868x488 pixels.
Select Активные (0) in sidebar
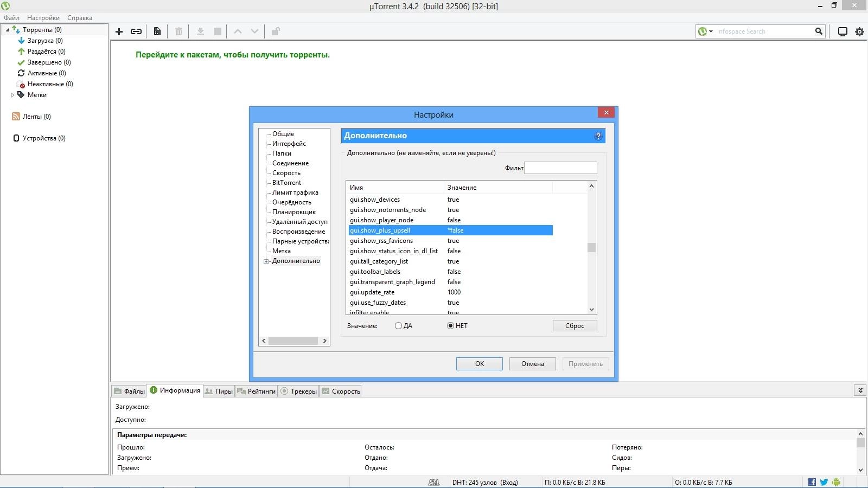tap(47, 73)
